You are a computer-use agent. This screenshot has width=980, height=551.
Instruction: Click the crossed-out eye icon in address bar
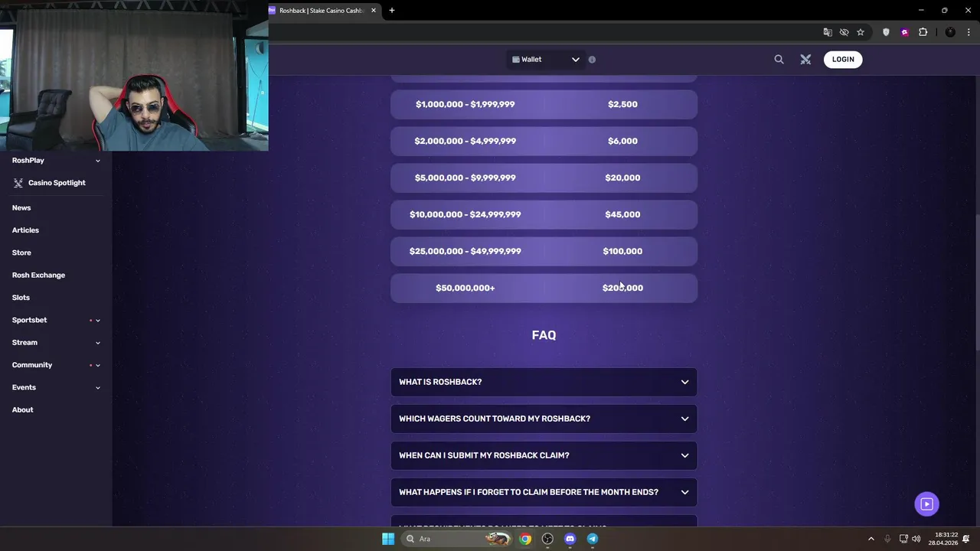(x=844, y=32)
